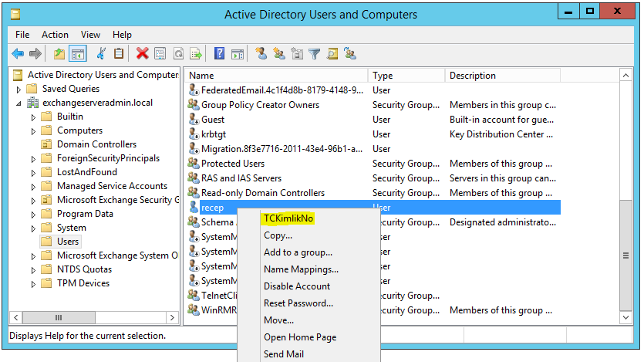Screen dimensions: 644x362
Task: Expand the System container
Action: (x=33, y=228)
